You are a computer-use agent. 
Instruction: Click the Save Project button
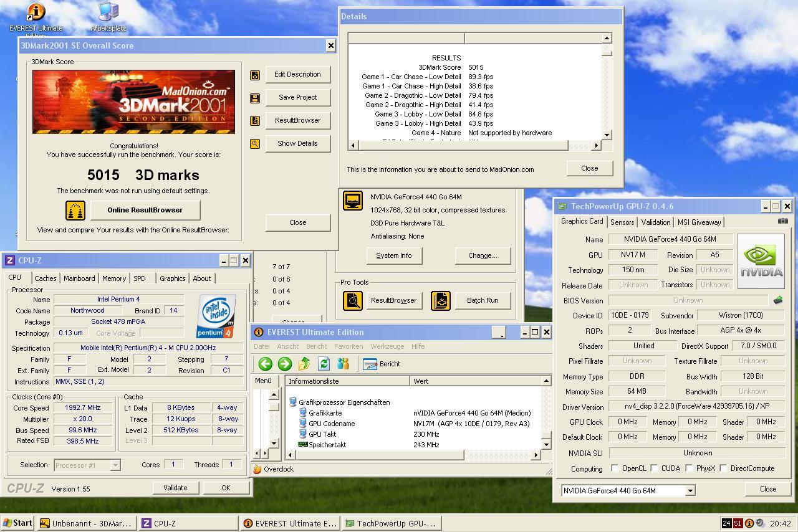tap(297, 97)
